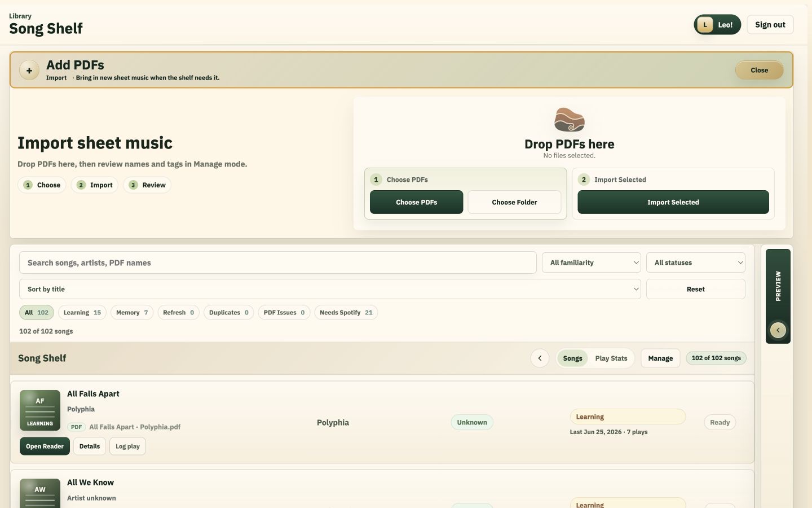Open the All familiarity dropdown
The height and width of the screenshot is (508, 812).
(x=592, y=262)
